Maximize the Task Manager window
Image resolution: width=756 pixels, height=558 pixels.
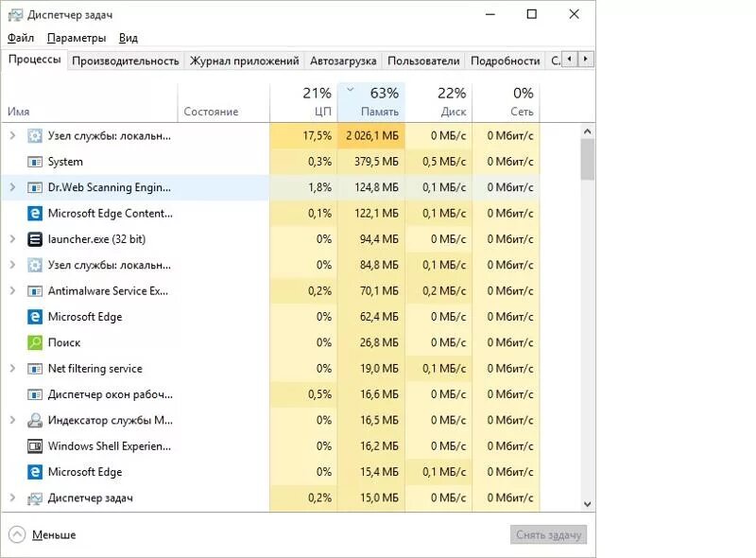pyautogui.click(x=531, y=14)
